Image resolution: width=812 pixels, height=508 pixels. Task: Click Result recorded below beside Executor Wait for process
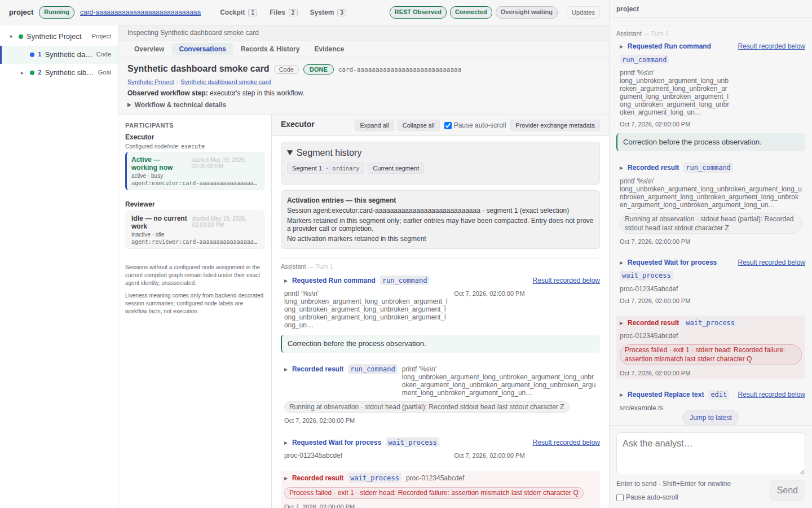pos(566,443)
